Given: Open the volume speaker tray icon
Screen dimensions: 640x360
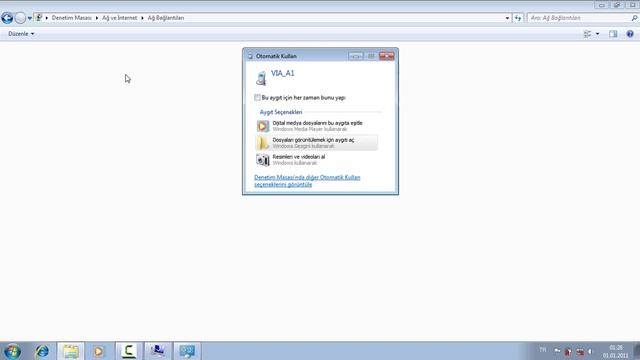Looking at the screenshot, I should click(590, 351).
